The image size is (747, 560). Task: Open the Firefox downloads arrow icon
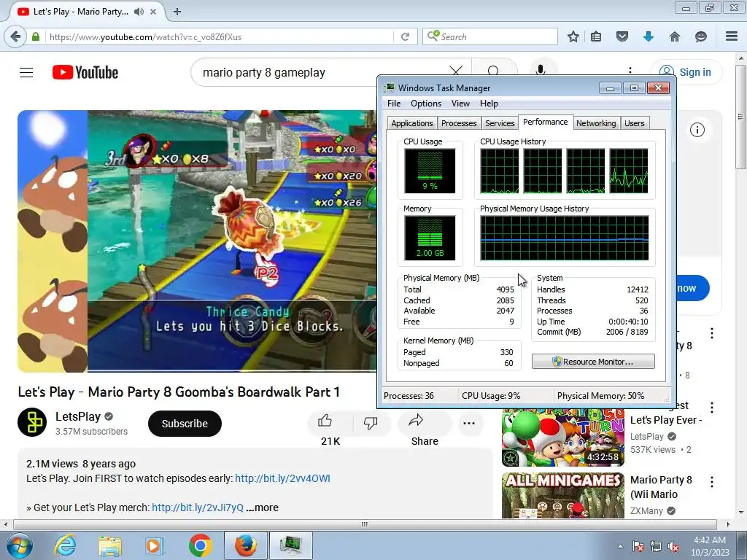(x=649, y=36)
